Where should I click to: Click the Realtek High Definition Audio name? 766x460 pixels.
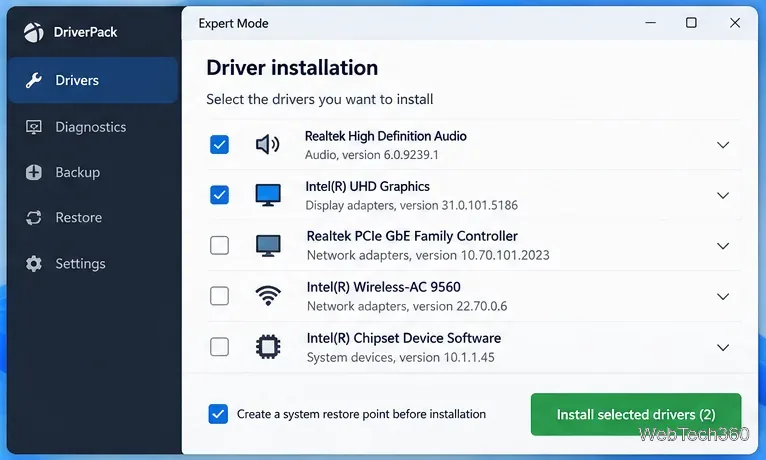click(385, 136)
